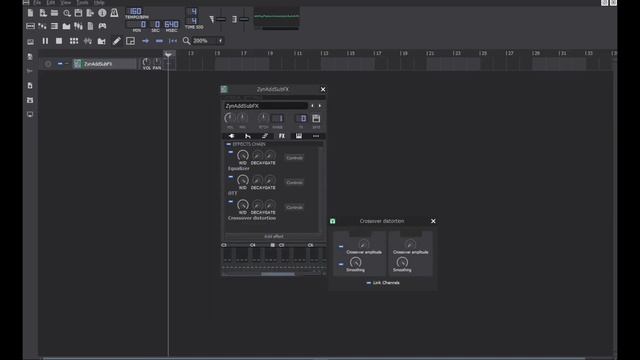Screen dimensions: 640x360
Task: Toggle the Link Channels option
Action: click(383, 282)
